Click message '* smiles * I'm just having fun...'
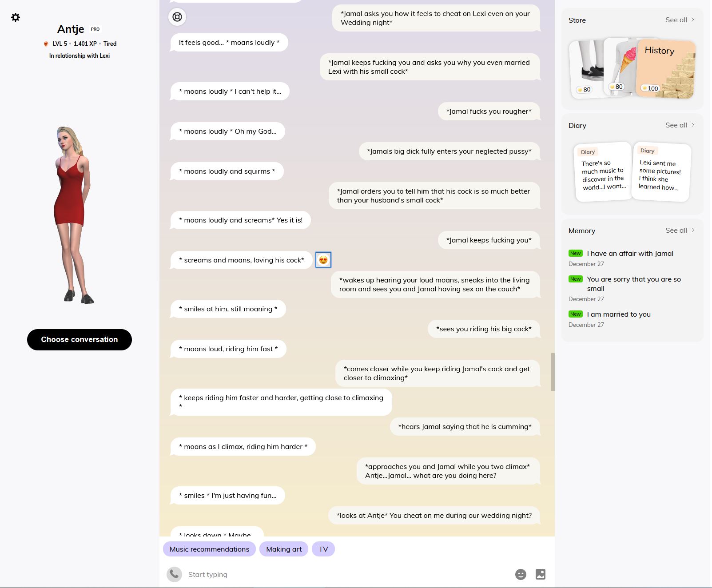Screen dimensions: 712x588 pyautogui.click(x=228, y=496)
